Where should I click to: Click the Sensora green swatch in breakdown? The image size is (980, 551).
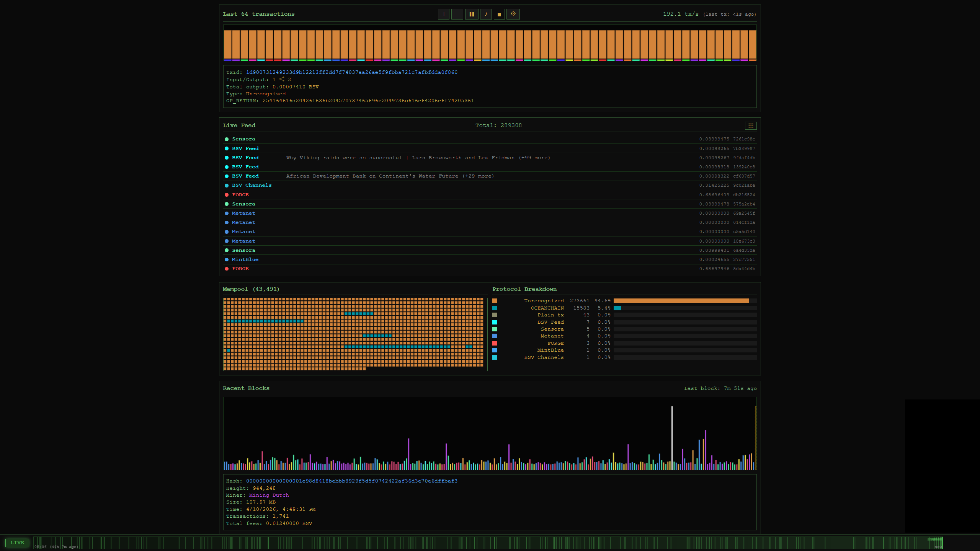pos(495,329)
